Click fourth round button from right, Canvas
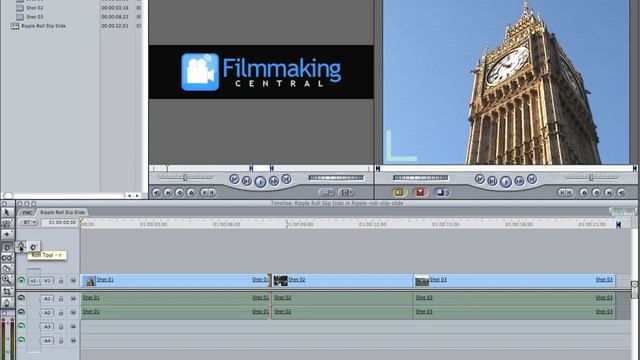This screenshot has width=640, height=360. click(x=584, y=193)
